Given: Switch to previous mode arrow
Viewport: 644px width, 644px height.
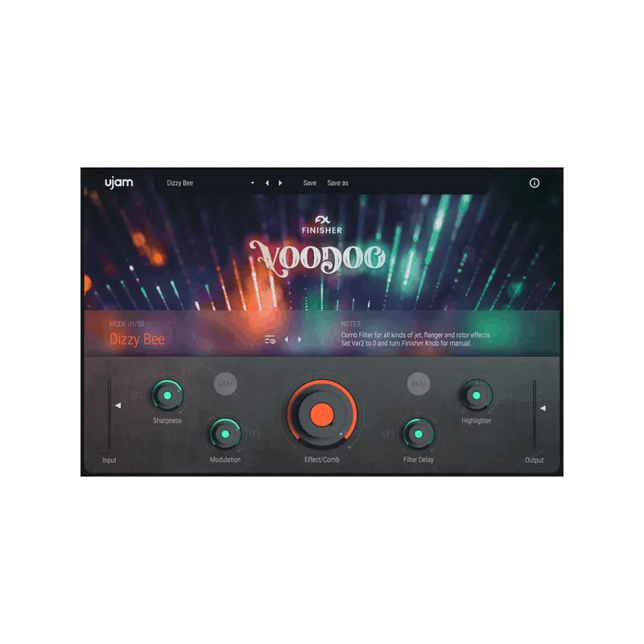Looking at the screenshot, I should [287, 340].
